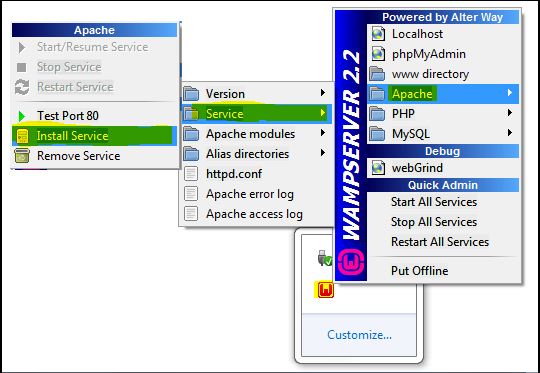Click the Version folder icon
Screen dimensions: 540x373
pyautogui.click(x=191, y=94)
